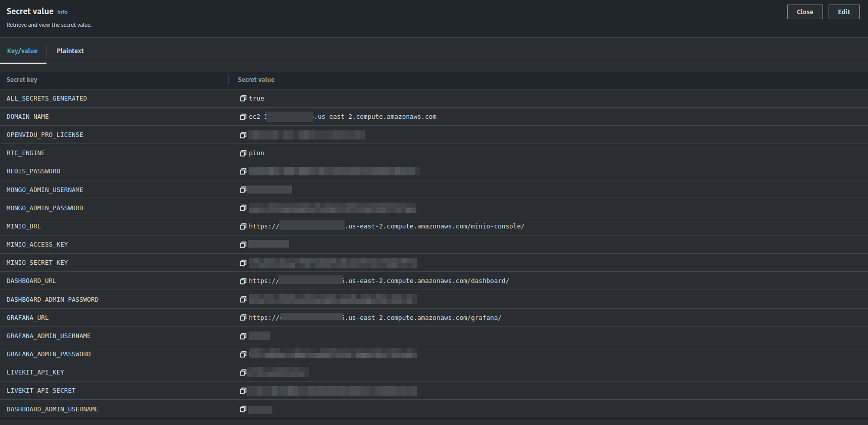Viewport: 868px width, 425px height.
Task: Copy the MONGO_ADMIN_PASSWORD value
Action: [x=243, y=208]
